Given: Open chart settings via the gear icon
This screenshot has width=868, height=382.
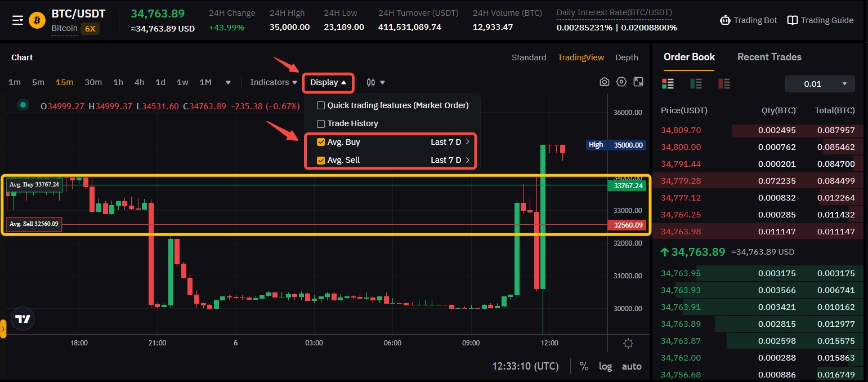Looking at the screenshot, I should click(x=621, y=82).
